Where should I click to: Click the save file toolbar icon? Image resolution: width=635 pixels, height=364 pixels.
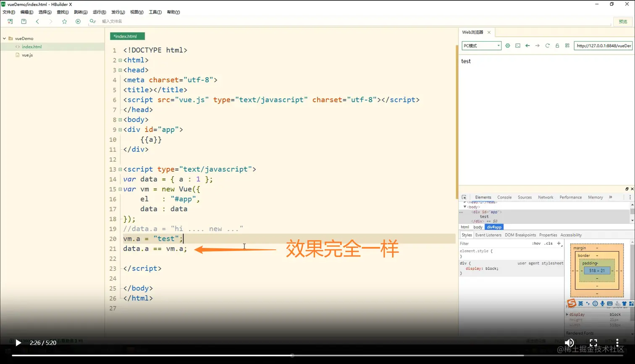point(24,21)
